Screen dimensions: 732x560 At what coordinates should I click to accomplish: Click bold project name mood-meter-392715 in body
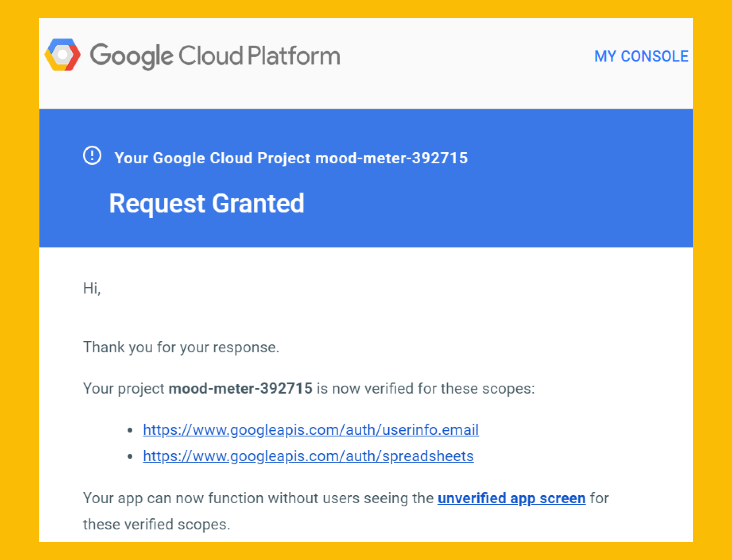[x=240, y=388]
